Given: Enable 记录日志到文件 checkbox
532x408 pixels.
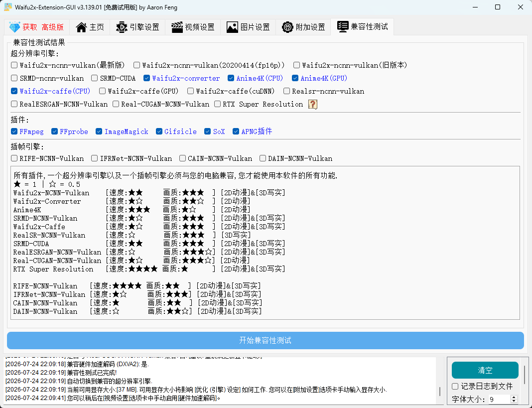Looking at the screenshot, I should (455, 386).
